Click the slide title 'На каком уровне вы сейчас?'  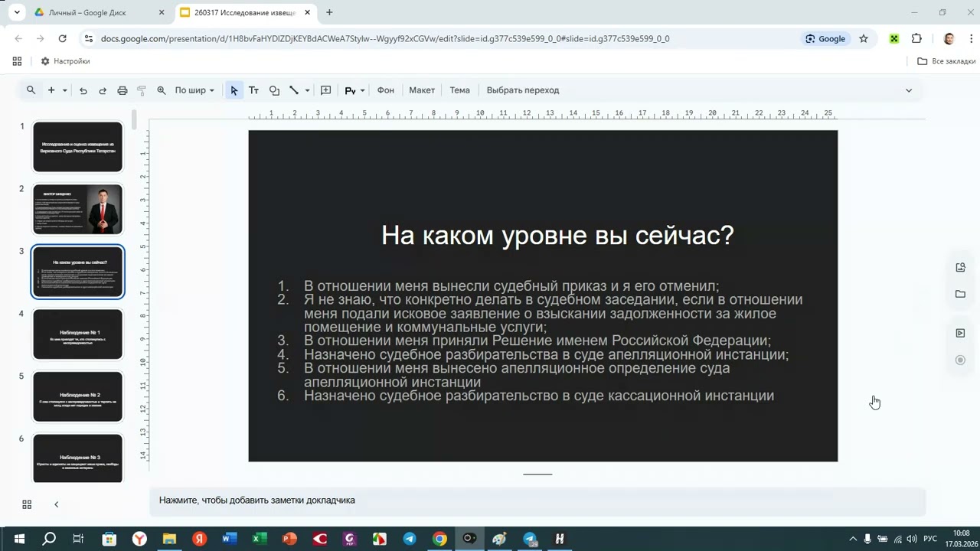pyautogui.click(x=557, y=235)
